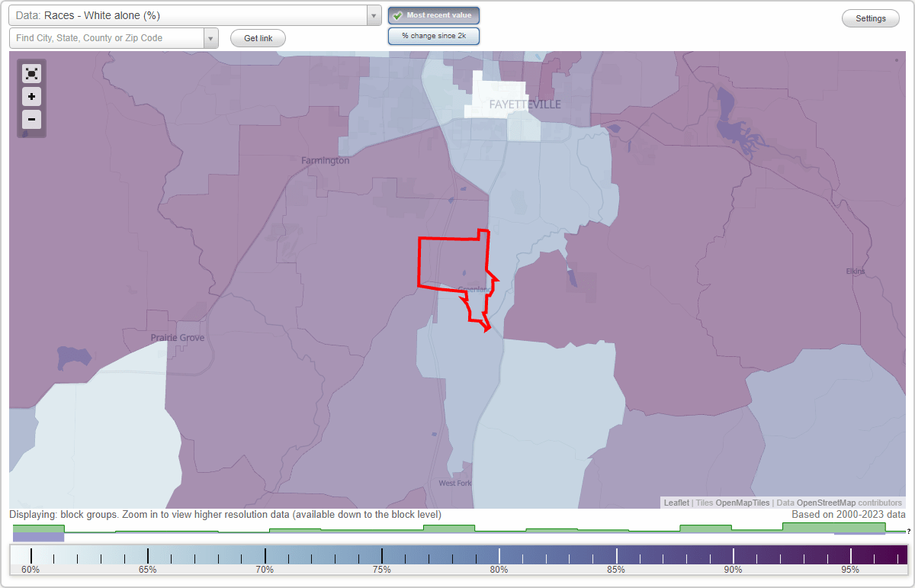This screenshot has width=915, height=588.
Task: Zoom in using the plus icon
Action: pyautogui.click(x=31, y=97)
